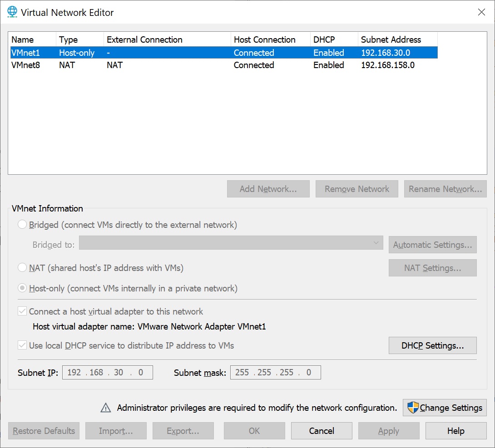Click Remove Network button
Viewport: 495px width, 448px height.
click(x=357, y=189)
